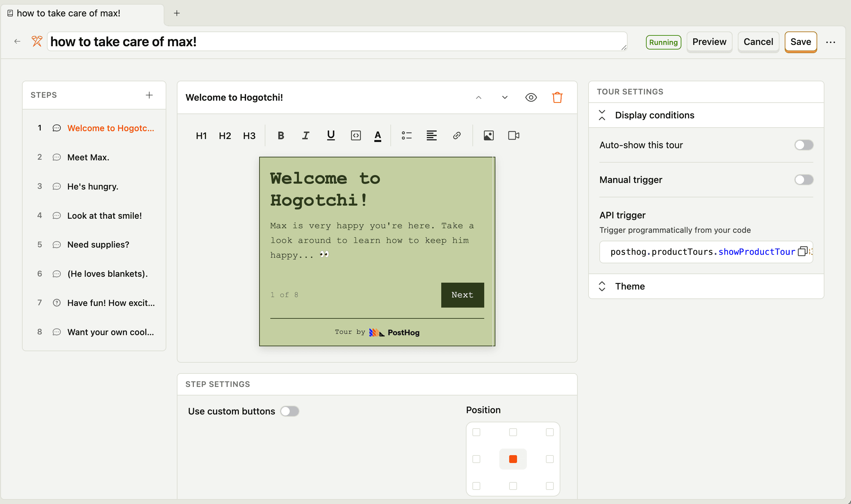Save the tour changes

pyautogui.click(x=800, y=41)
